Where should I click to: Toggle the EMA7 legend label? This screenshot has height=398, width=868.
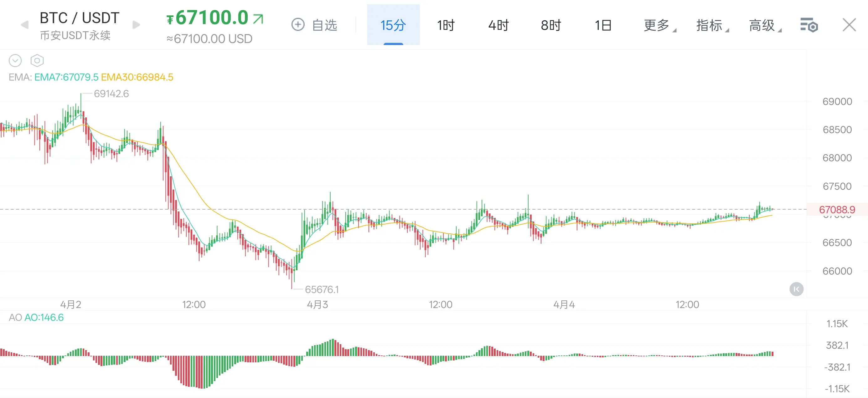tap(66, 77)
